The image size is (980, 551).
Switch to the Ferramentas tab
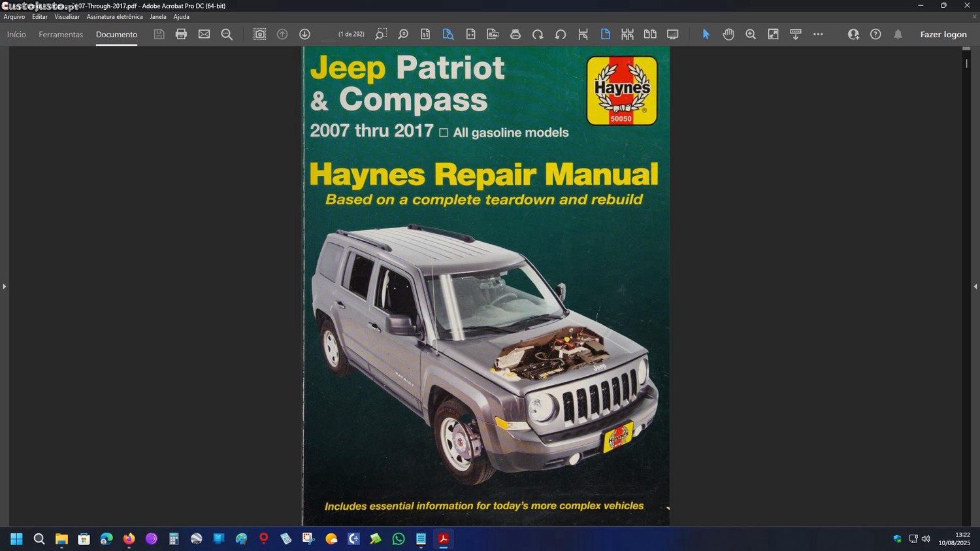coord(61,35)
